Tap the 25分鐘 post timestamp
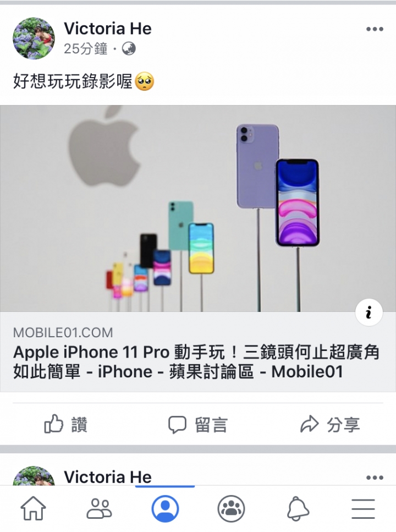 coord(85,49)
